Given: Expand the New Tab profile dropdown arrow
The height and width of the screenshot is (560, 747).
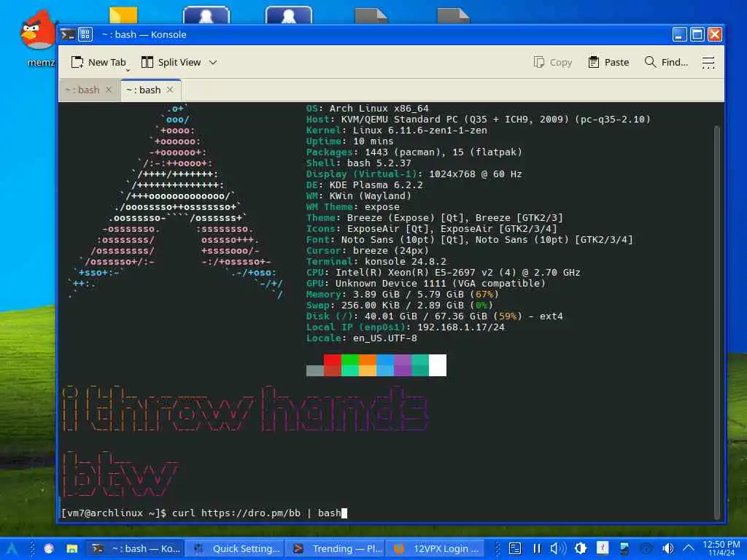Looking at the screenshot, I should coord(128,71).
